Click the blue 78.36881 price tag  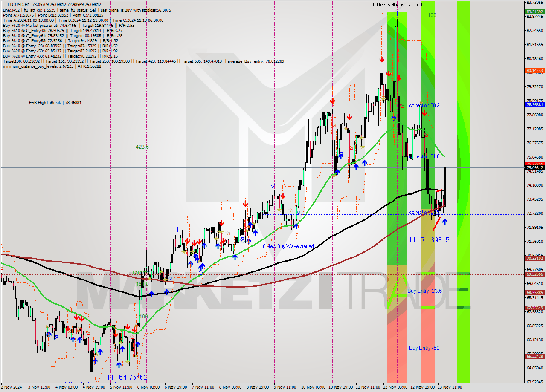pyautogui.click(x=534, y=104)
